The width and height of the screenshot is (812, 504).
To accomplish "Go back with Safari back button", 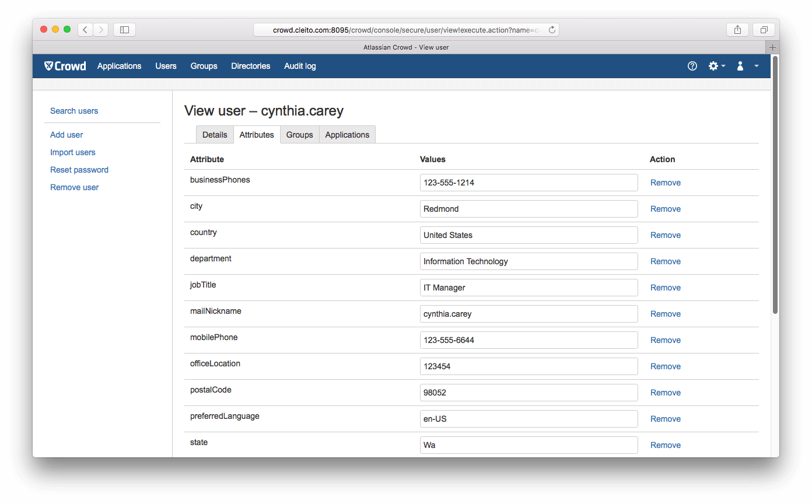I will pyautogui.click(x=86, y=29).
